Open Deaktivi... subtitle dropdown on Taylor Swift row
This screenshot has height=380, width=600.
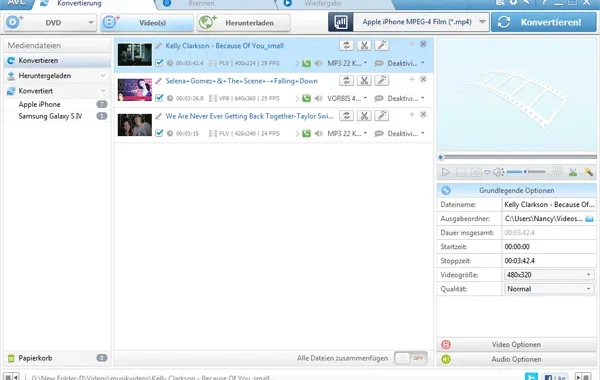[406, 134]
